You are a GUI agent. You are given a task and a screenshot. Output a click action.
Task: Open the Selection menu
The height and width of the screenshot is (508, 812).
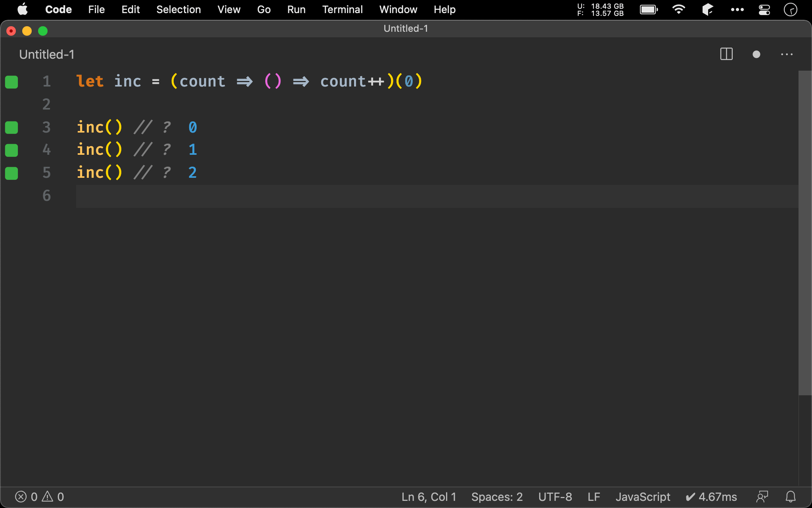click(x=178, y=10)
